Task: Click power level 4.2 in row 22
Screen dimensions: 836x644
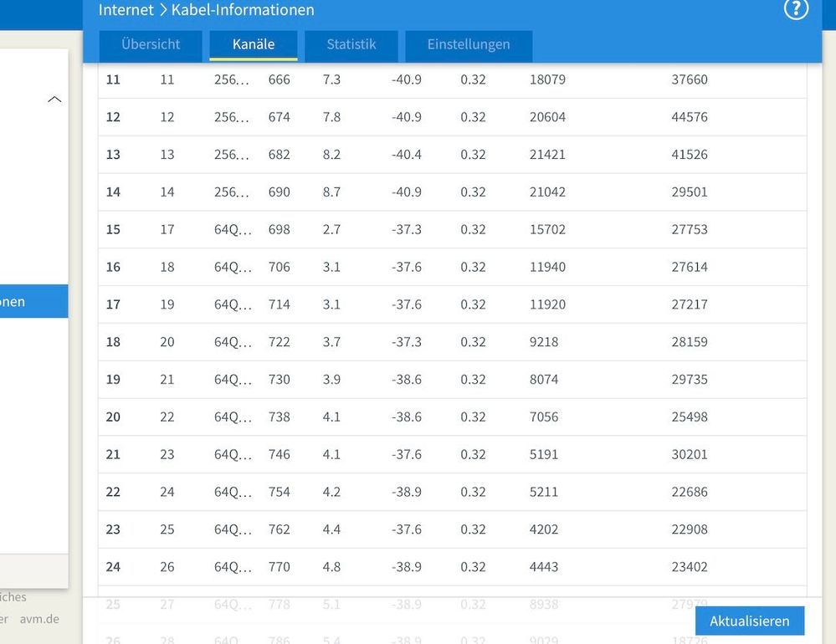Action: click(331, 492)
